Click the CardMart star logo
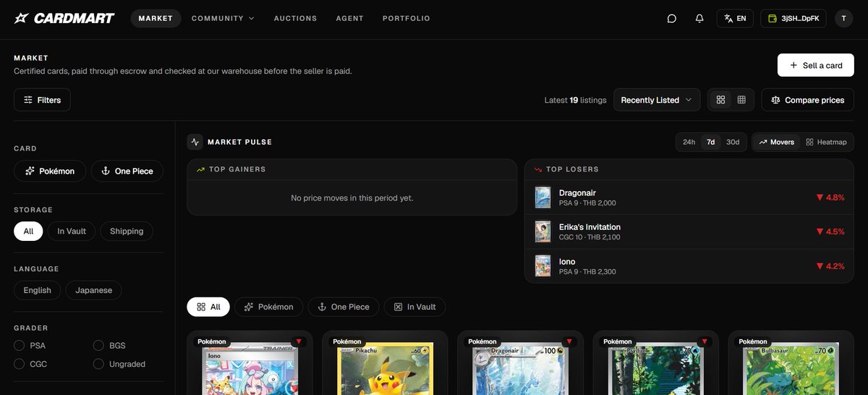This screenshot has height=395, width=868. [22, 18]
